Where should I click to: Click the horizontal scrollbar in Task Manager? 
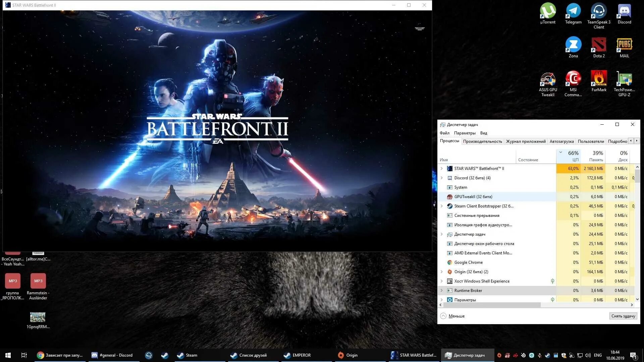pos(492,305)
